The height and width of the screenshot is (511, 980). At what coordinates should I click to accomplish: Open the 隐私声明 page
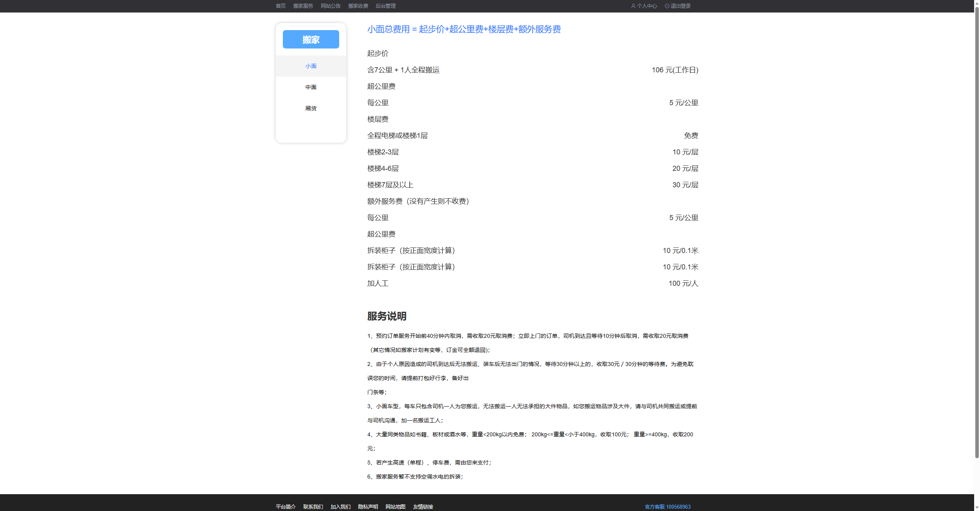(368, 506)
